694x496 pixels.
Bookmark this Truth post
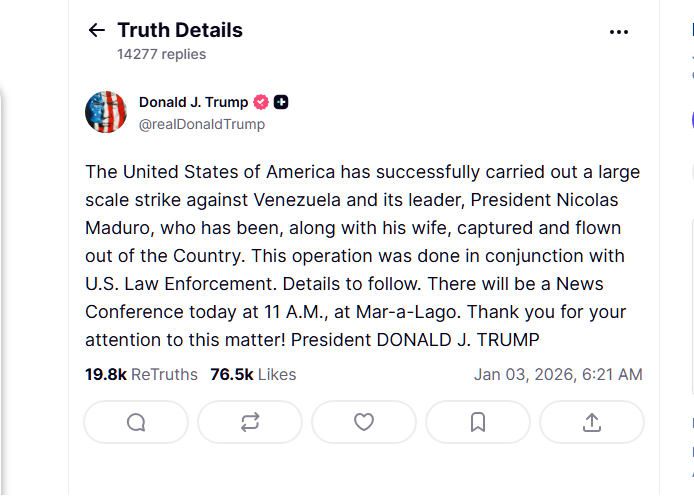click(x=478, y=422)
